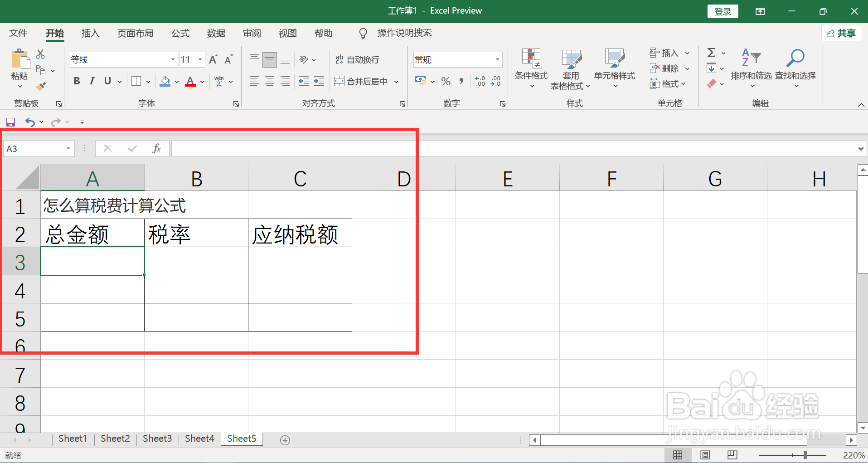
Task: Toggle middle vertical alignment
Action: pyautogui.click(x=270, y=59)
